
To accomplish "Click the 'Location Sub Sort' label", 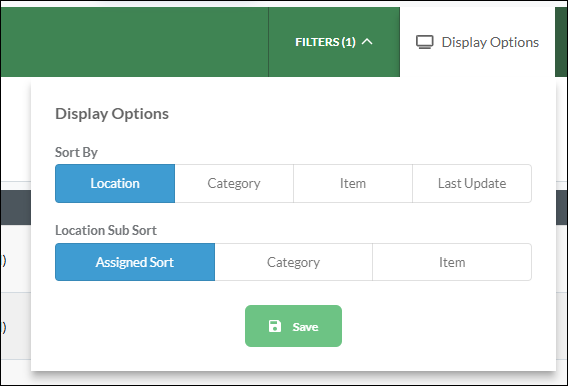I will (x=106, y=230).
